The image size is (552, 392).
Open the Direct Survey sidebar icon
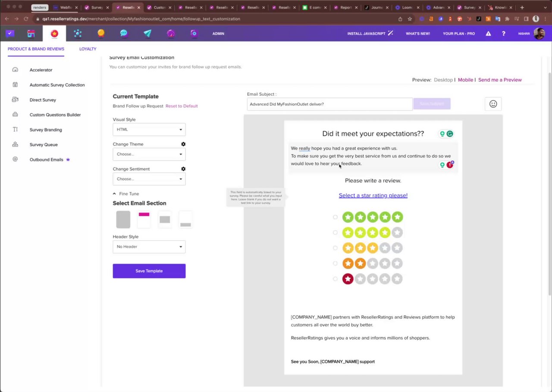15,100
